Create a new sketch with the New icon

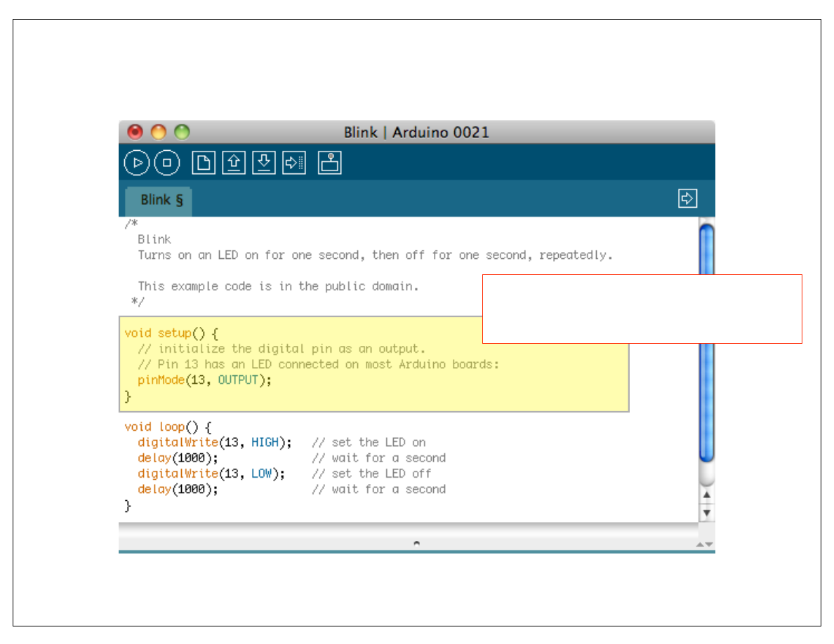click(204, 163)
